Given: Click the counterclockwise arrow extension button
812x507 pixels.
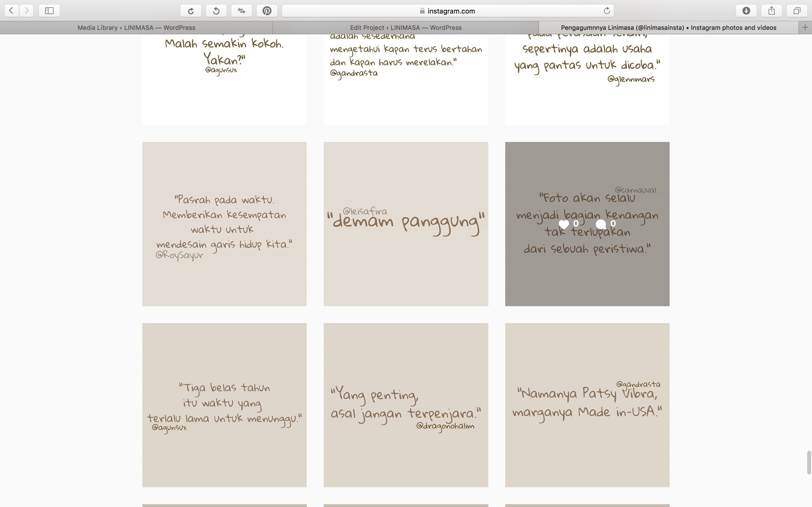Looking at the screenshot, I should pos(216,11).
